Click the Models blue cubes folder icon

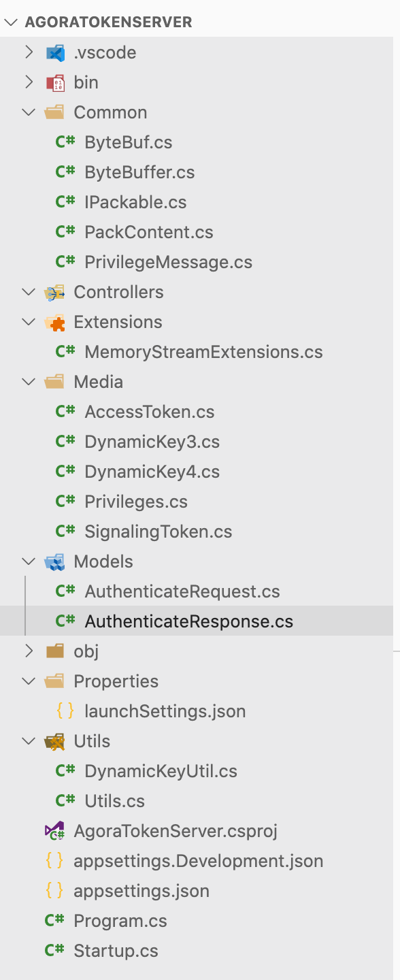pyautogui.click(x=54, y=561)
